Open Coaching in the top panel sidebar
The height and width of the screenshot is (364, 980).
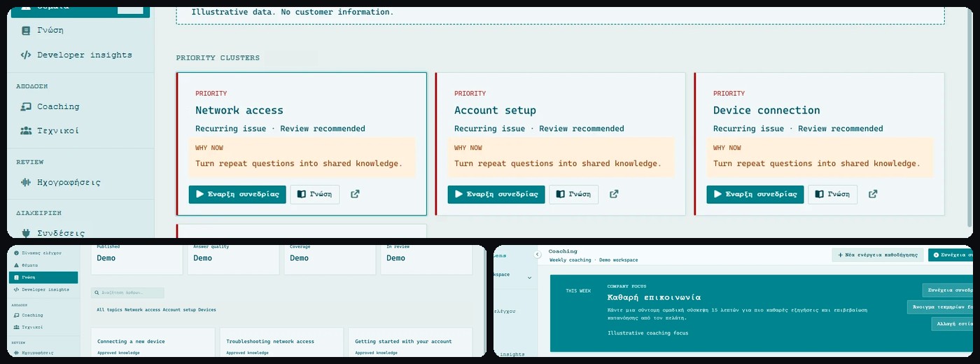[81, 107]
